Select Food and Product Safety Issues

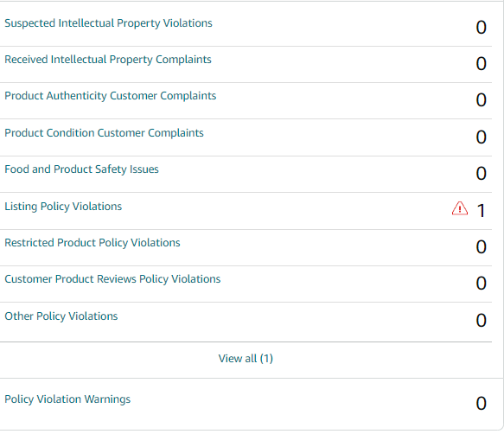(x=81, y=169)
